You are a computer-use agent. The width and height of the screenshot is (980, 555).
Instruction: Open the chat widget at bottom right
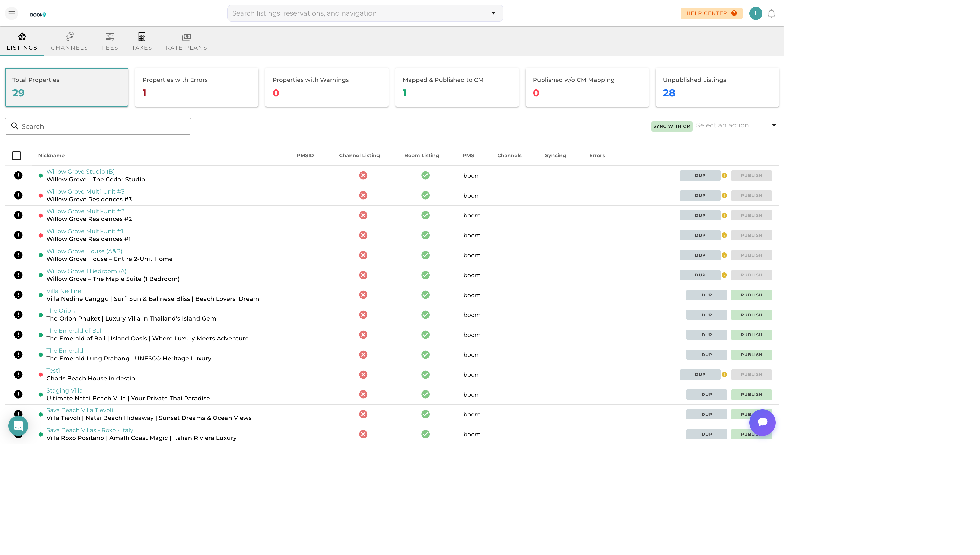(x=762, y=422)
